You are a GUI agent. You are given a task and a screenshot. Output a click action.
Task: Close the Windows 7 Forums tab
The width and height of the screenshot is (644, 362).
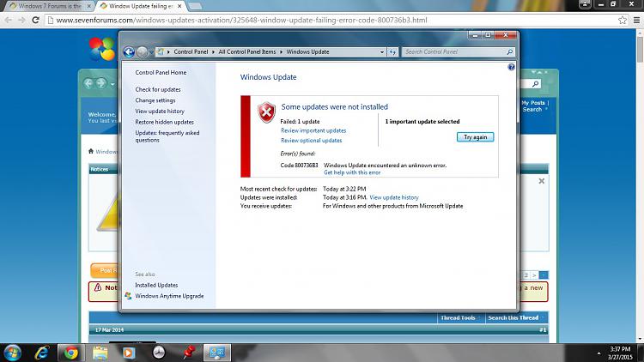pyautogui.click(x=88, y=6)
